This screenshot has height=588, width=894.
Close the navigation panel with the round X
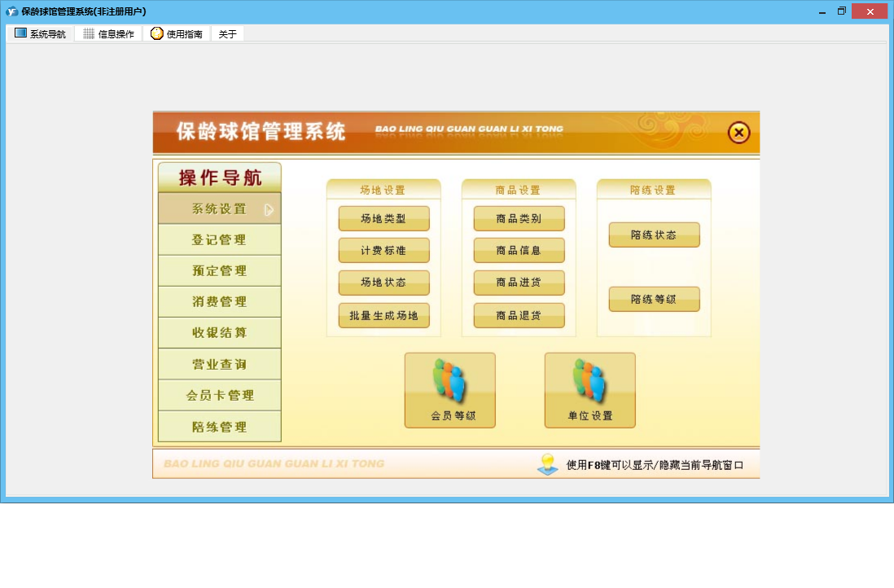point(739,133)
